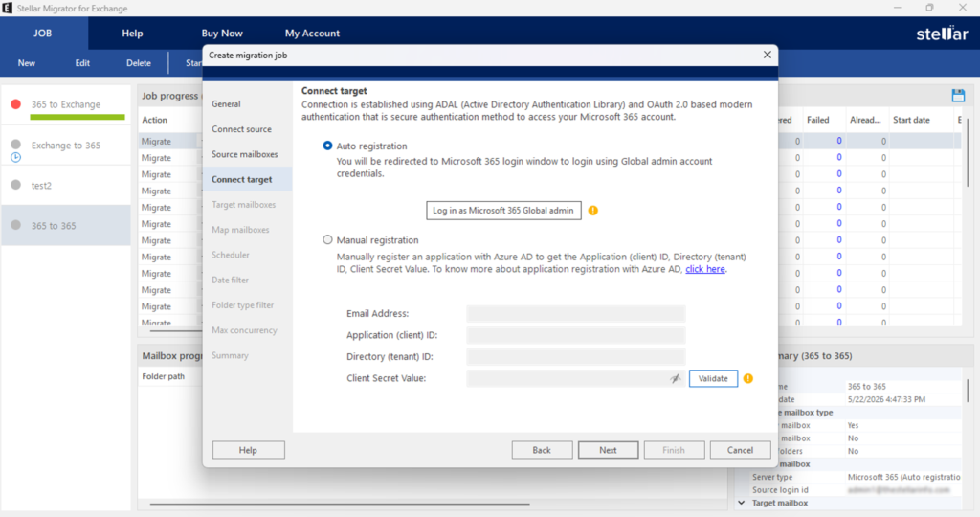
Task: Click the Next button
Action: 608,450
